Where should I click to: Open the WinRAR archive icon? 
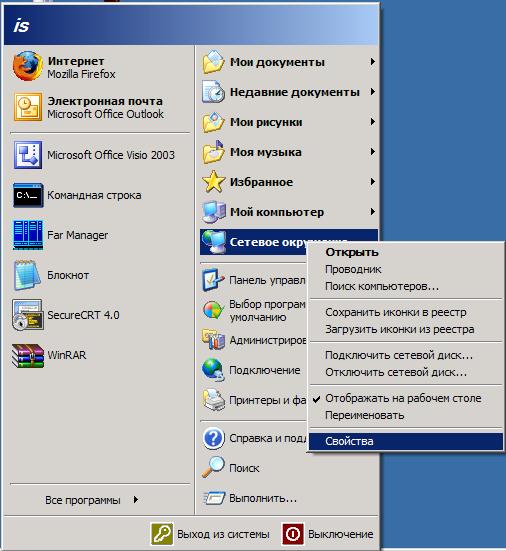(28, 355)
